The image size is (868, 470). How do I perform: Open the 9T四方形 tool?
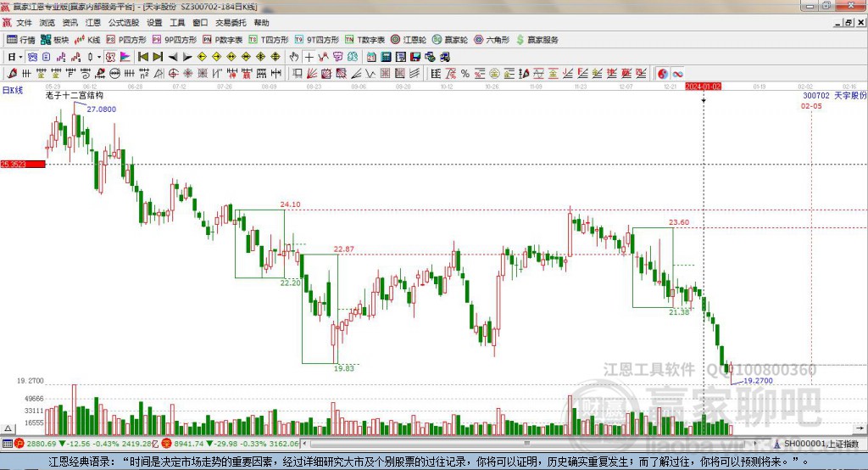pyautogui.click(x=317, y=40)
